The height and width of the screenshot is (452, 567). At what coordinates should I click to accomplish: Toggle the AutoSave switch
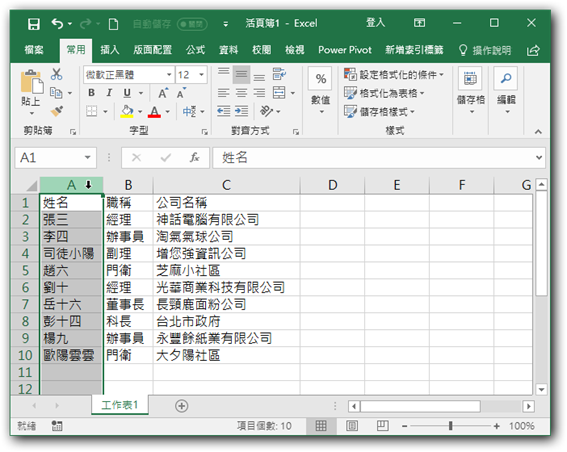(192, 24)
